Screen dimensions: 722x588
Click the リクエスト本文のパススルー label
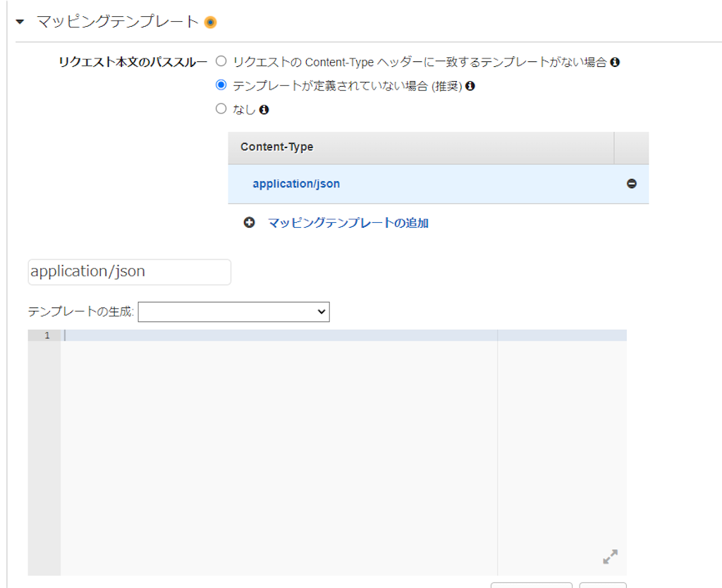pos(133,62)
